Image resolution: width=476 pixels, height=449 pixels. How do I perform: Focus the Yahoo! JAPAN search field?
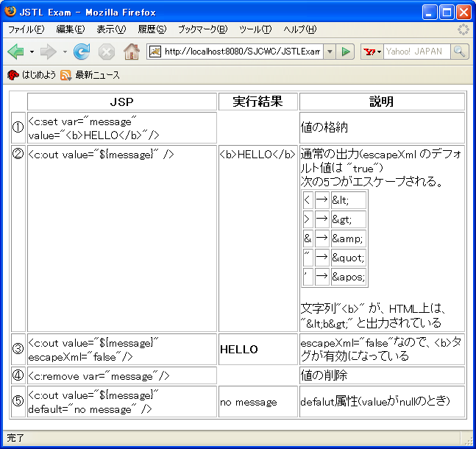(417, 52)
